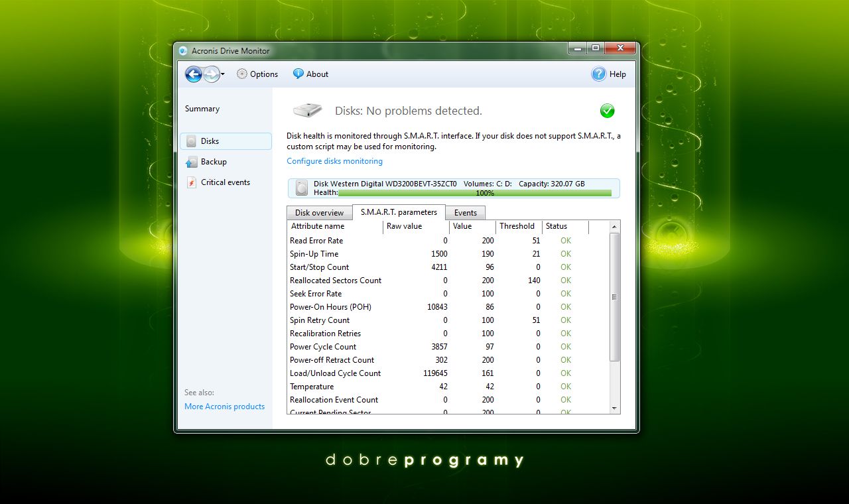Switch to the Events tab
Viewport: 849px width, 504px height.
pos(465,213)
